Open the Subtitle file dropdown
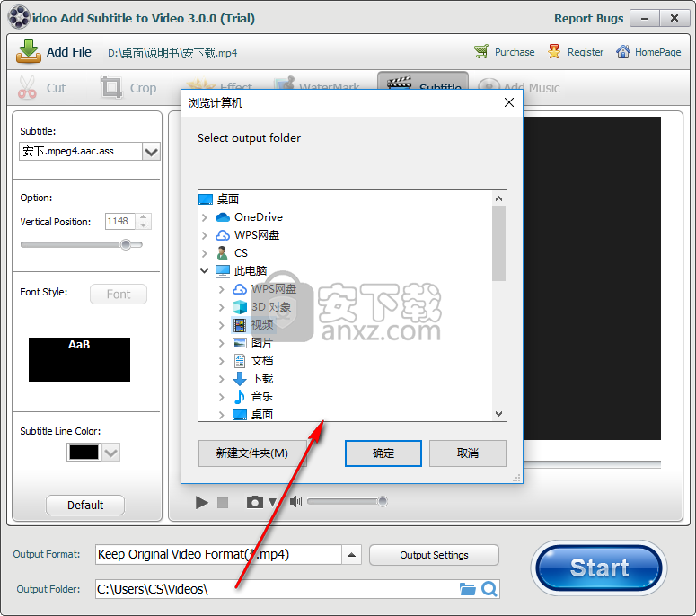This screenshot has height=616, width=696. 151,152
